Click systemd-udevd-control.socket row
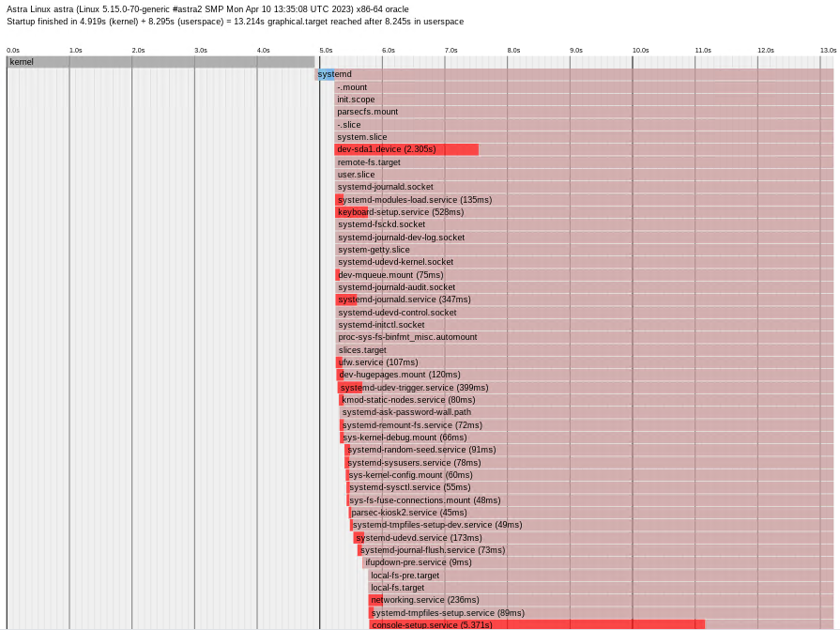Screen dimensions: 840x630 pyautogui.click(x=397, y=312)
